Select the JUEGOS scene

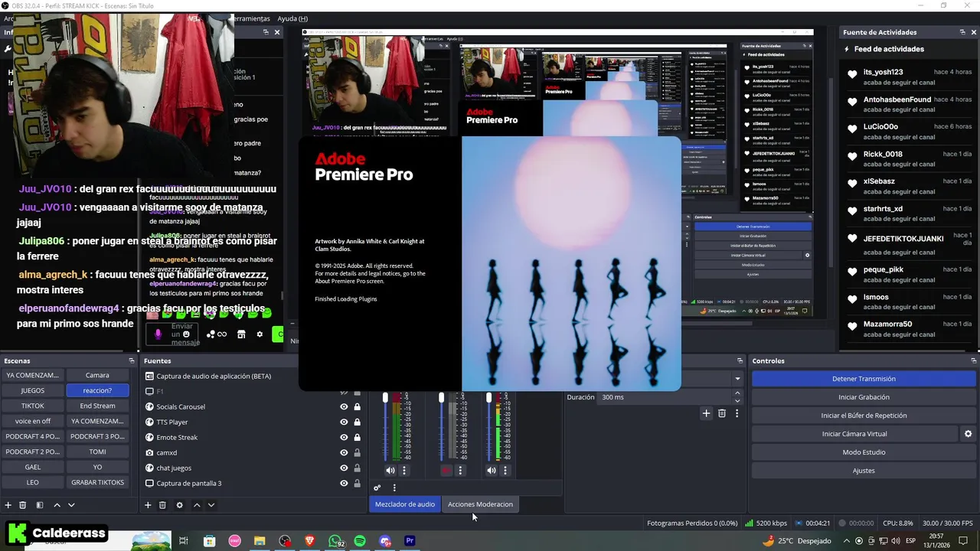(32, 390)
